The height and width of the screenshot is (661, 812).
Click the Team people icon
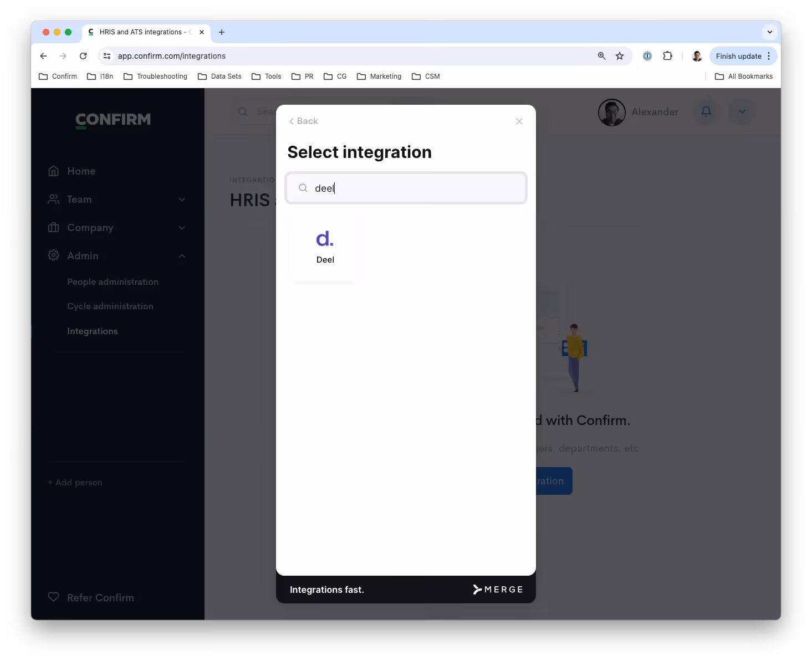click(x=54, y=199)
